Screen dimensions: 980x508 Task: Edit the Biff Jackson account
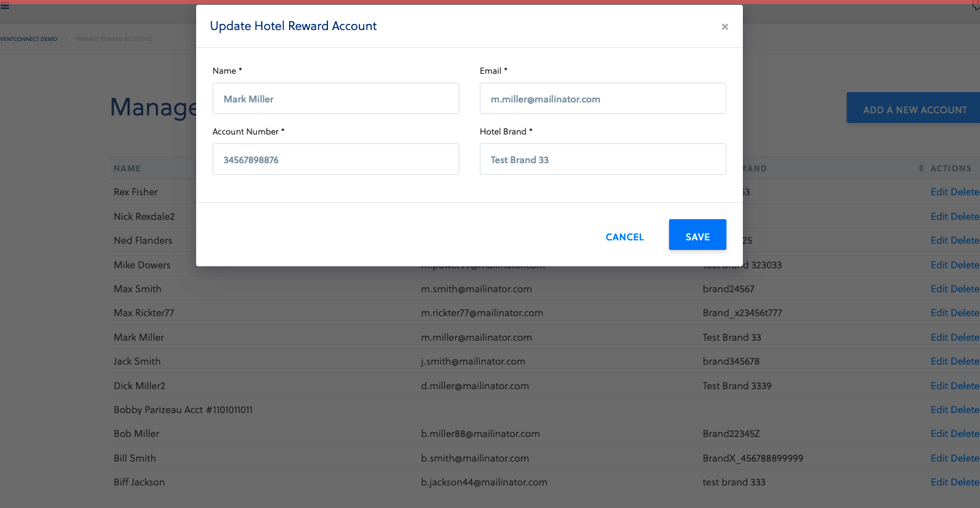939,482
